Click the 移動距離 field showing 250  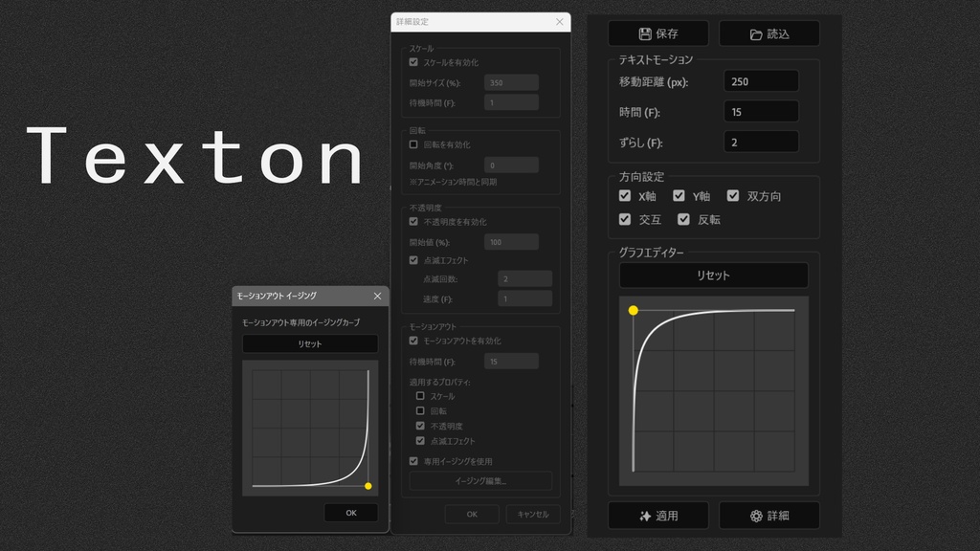tap(760, 80)
